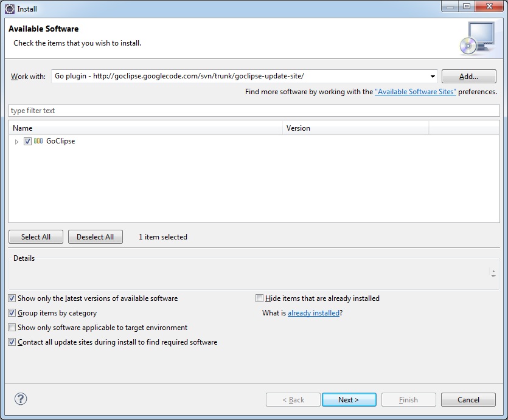
Task: Toggle Contact all update sites checkbox
Action: [12, 342]
